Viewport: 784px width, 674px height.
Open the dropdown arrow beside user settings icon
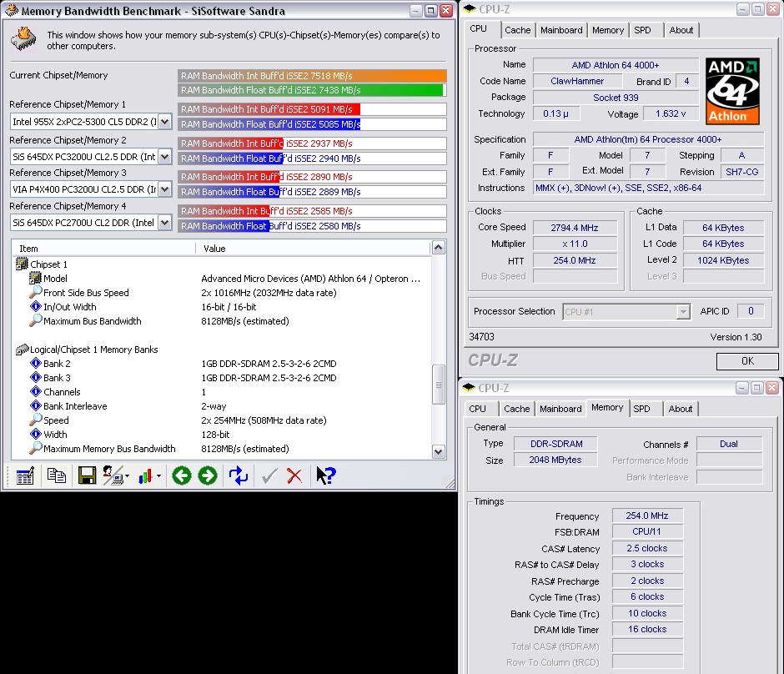[x=127, y=476]
